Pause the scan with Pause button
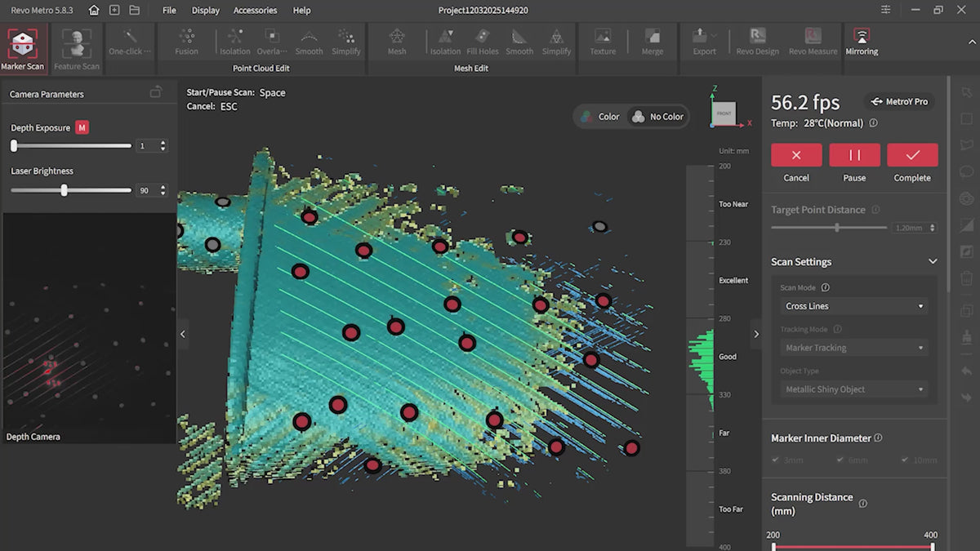This screenshot has width=980, height=551. point(854,155)
